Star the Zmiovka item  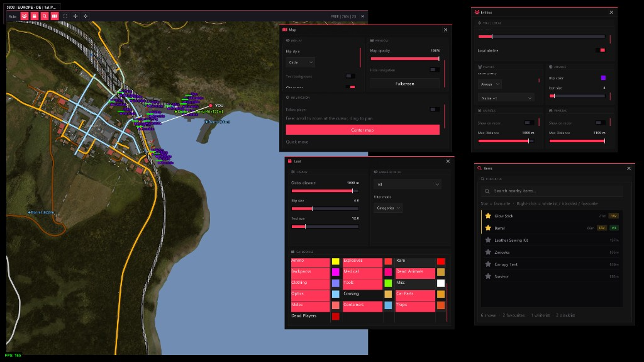click(488, 252)
